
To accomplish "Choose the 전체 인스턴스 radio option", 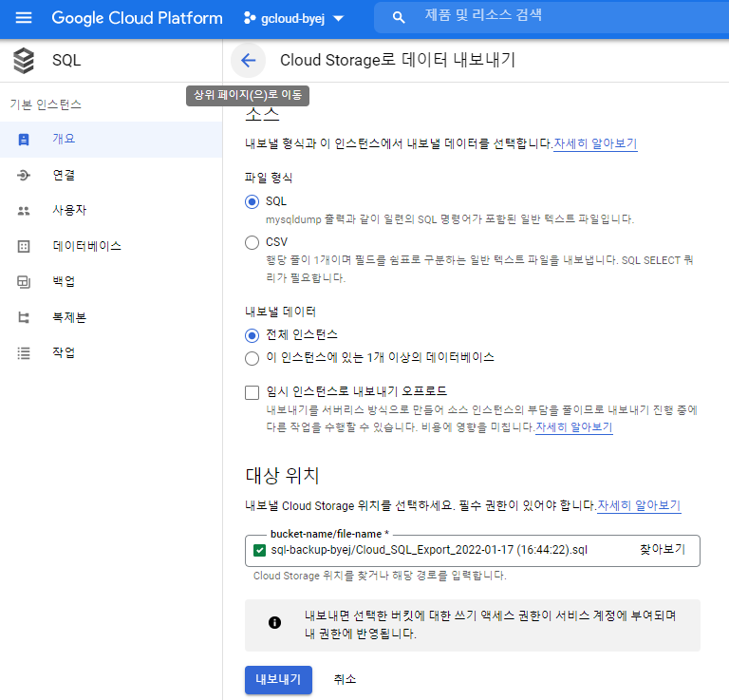I will (x=252, y=335).
